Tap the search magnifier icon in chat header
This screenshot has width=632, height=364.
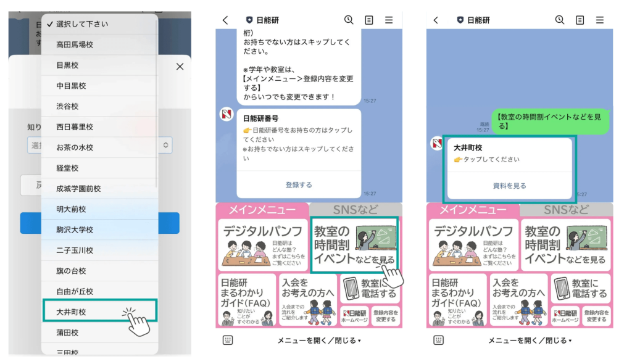tap(348, 20)
